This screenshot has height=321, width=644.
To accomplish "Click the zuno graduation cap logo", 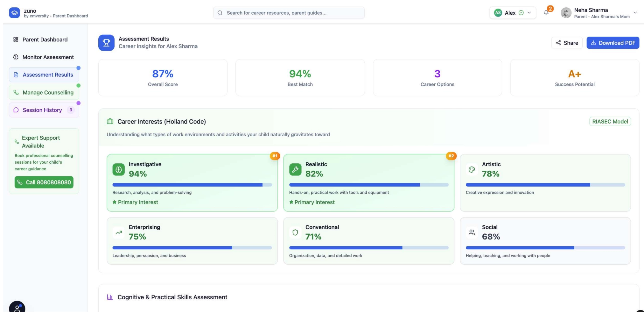I will [14, 13].
